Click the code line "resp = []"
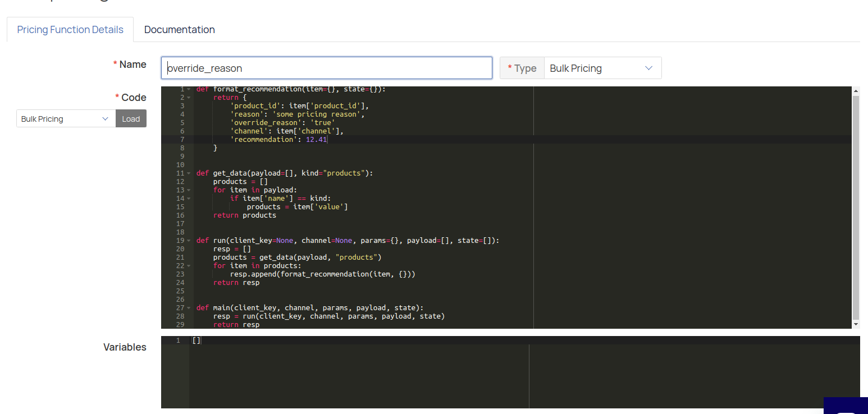 click(232, 249)
